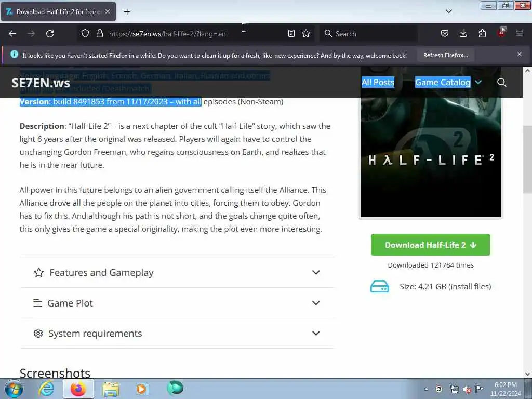
Task: Click chevron on Game Plot row
Action: pyautogui.click(x=316, y=303)
